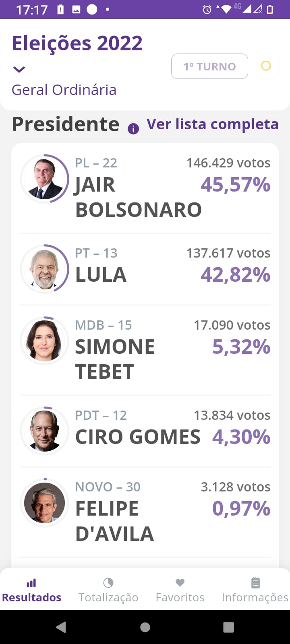Tap the Favoritos heart icon
The image size is (290, 644).
[180, 582]
